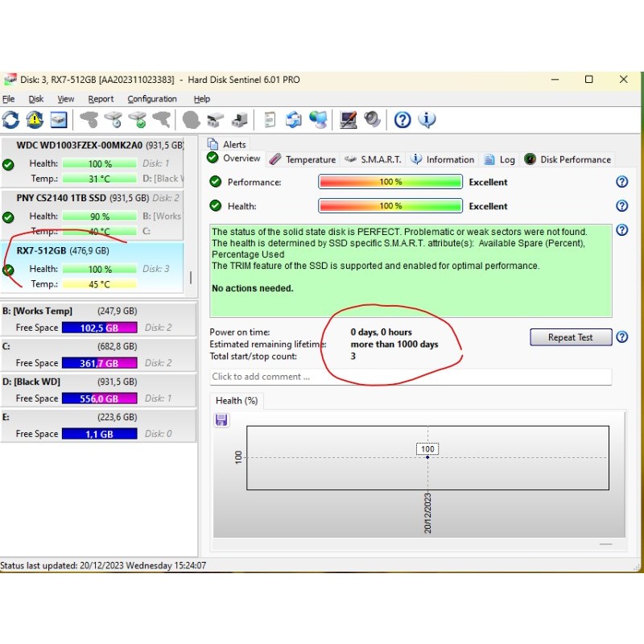The height and width of the screenshot is (644, 644).
Task: Click the Refresh toolbar icon
Action: tap(10, 120)
